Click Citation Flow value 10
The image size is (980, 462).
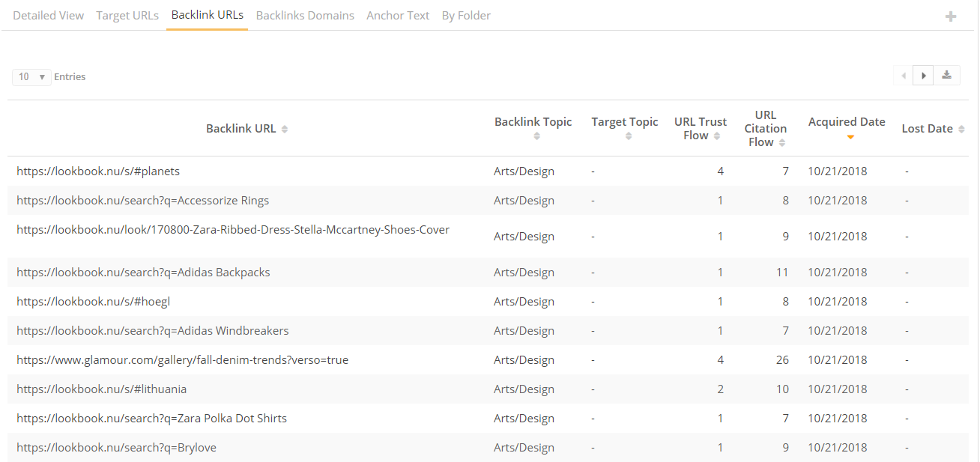point(782,389)
